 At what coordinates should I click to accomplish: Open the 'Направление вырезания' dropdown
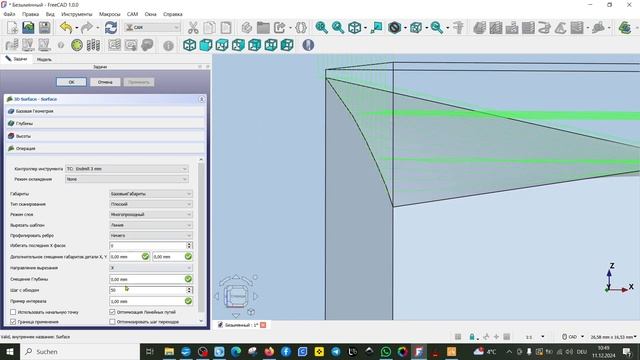pos(151,268)
